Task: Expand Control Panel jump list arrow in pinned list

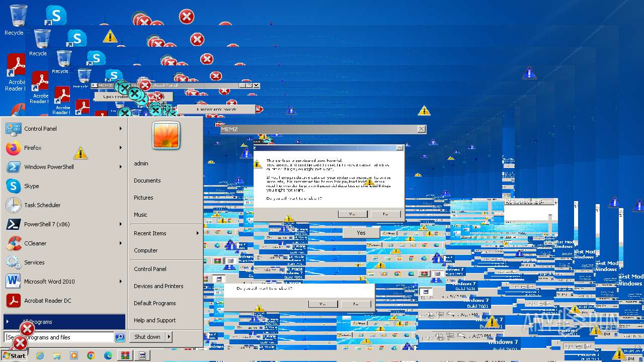Action: [121, 129]
